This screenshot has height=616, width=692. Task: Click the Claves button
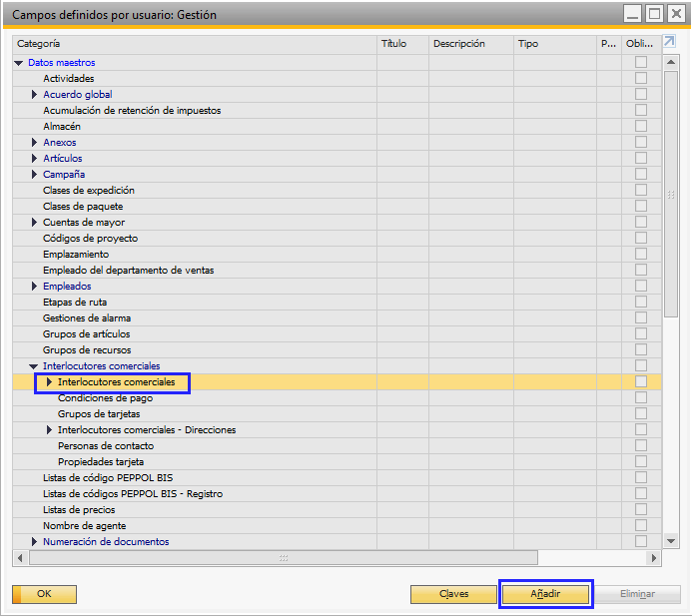tap(453, 594)
